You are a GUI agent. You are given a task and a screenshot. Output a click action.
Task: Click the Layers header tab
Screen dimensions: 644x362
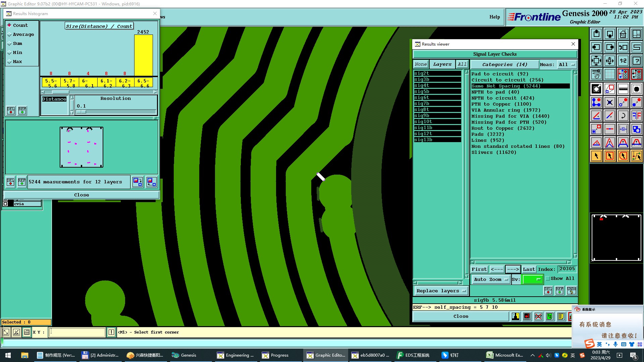coord(442,64)
